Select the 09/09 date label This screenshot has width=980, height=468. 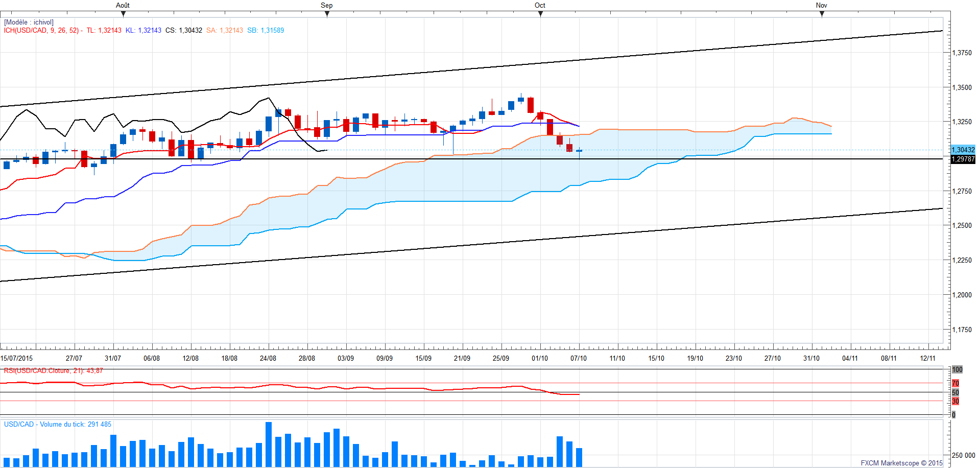pyautogui.click(x=385, y=358)
